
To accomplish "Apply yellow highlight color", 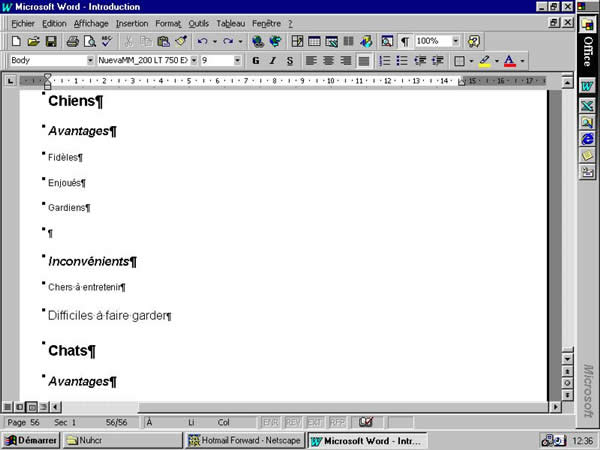I will click(484, 60).
